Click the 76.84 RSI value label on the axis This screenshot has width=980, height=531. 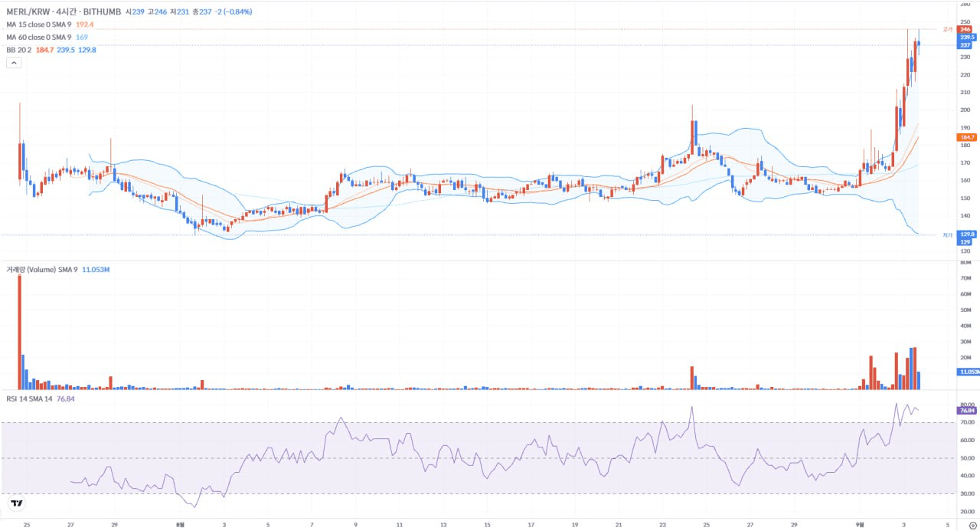(x=967, y=410)
